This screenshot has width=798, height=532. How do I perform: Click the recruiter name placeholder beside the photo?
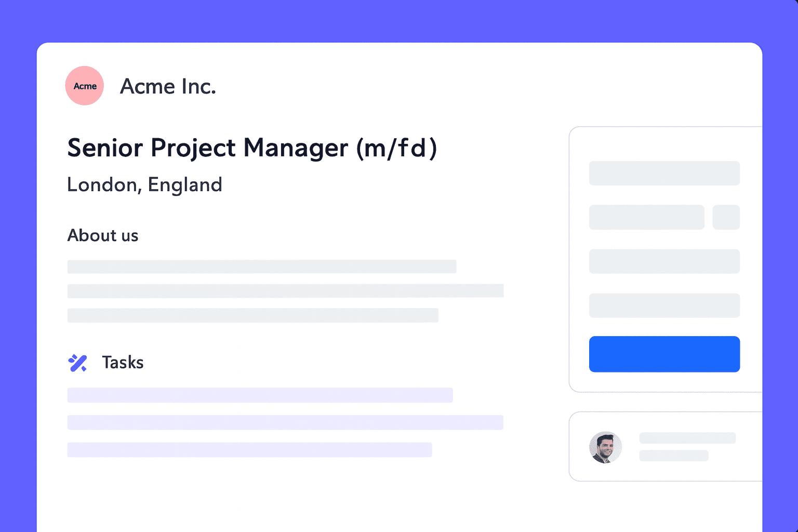tap(687, 438)
